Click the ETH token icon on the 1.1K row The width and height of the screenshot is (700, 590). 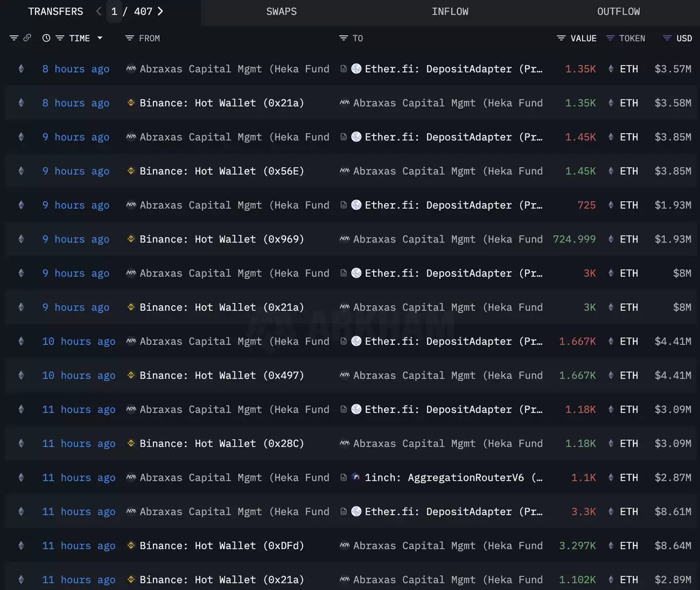(611, 477)
